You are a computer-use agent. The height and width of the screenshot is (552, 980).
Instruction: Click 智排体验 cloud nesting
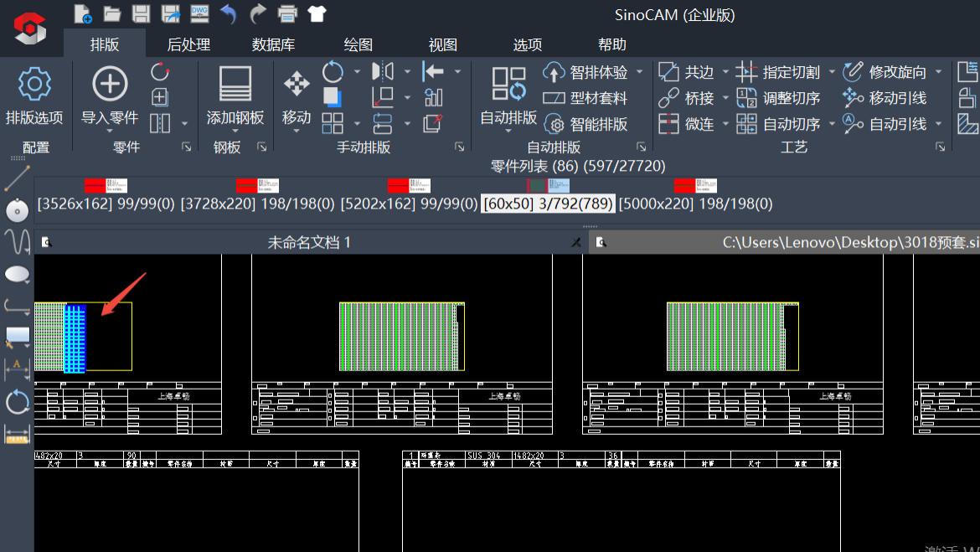click(x=585, y=72)
